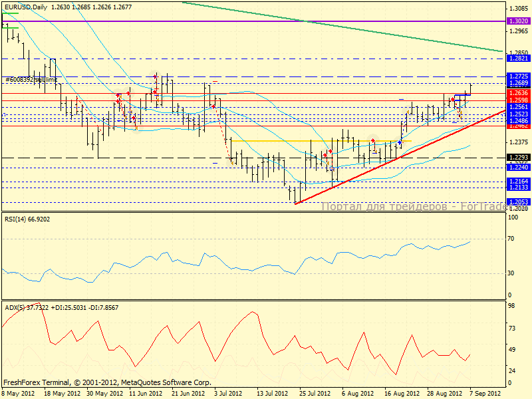Click the 7 Sep 2012 date marker

click(485, 393)
